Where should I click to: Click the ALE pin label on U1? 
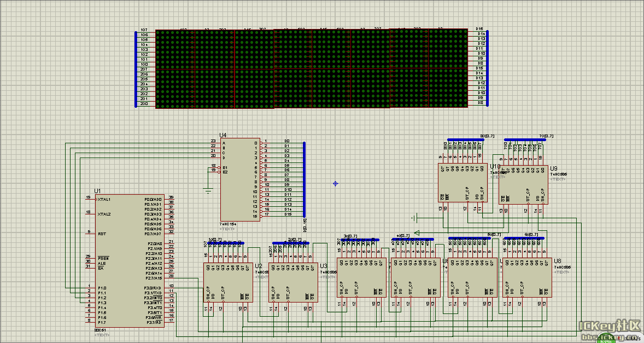pyautogui.click(x=102, y=263)
